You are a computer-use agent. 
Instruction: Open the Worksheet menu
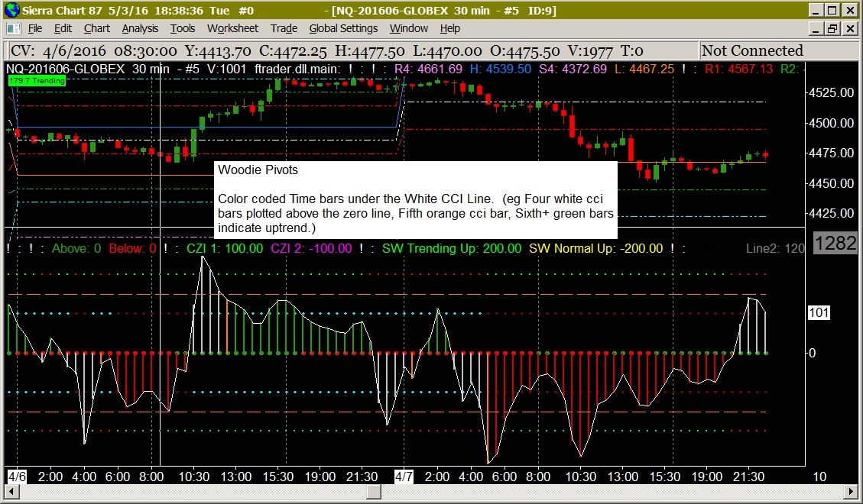click(x=232, y=28)
